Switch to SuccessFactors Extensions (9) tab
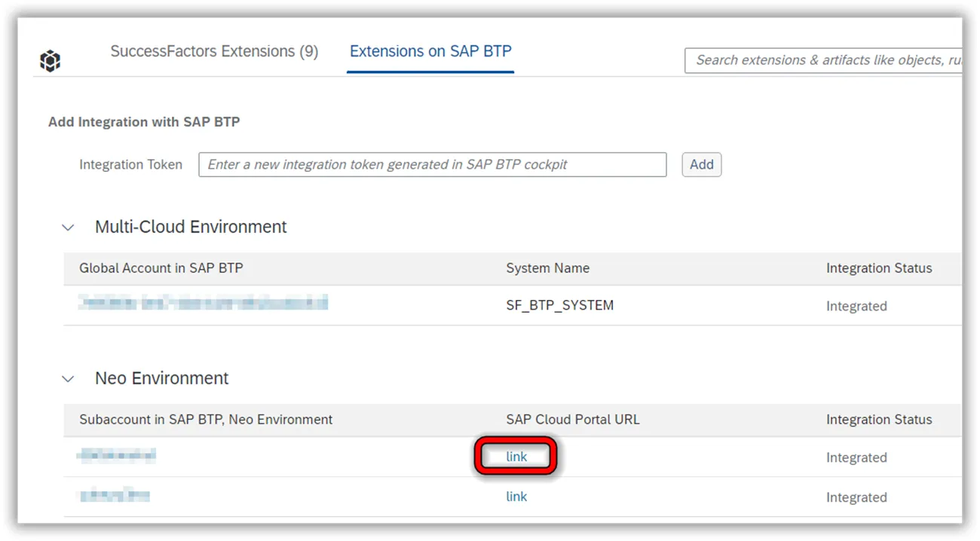 214,51
